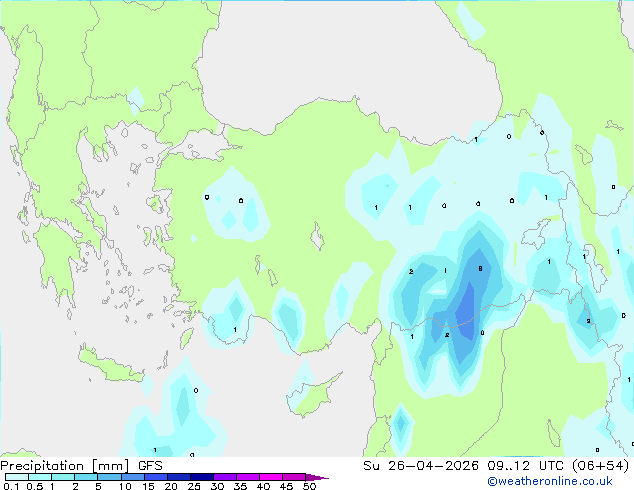Click the 20–25 mm legend color swatch
This screenshot has height=490, width=634.
click(179, 477)
